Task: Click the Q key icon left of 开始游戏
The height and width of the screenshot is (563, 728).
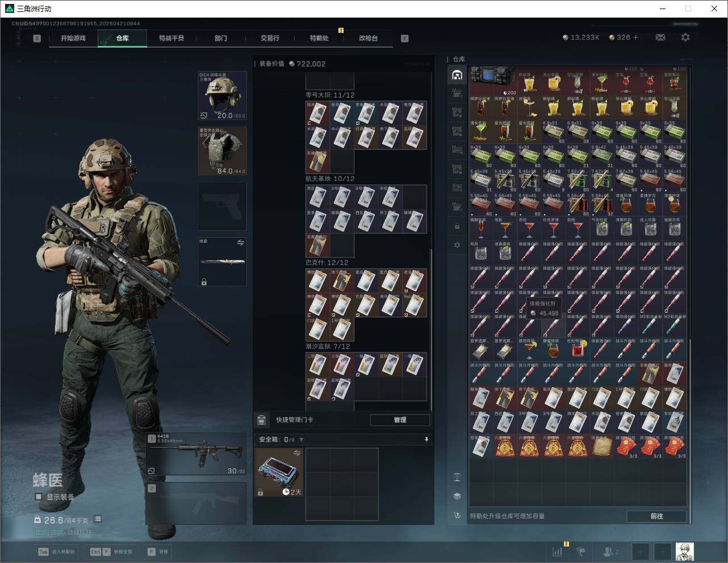Action: coord(37,39)
